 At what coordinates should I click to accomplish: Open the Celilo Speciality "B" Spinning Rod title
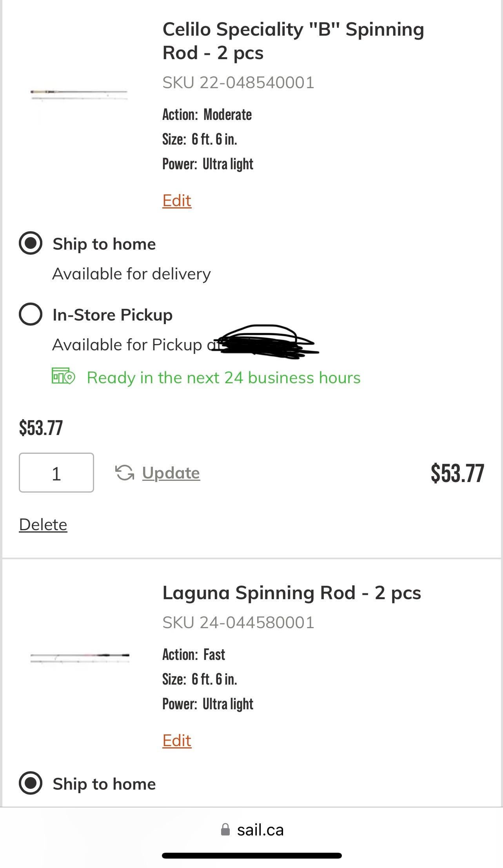pyautogui.click(x=293, y=41)
